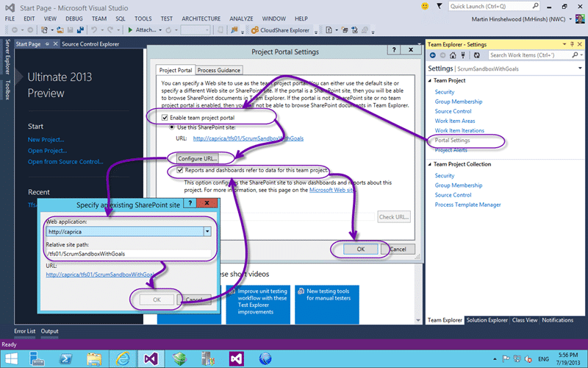Click the Save All toolbar icon
The width and height of the screenshot is (588, 368).
[80, 30]
